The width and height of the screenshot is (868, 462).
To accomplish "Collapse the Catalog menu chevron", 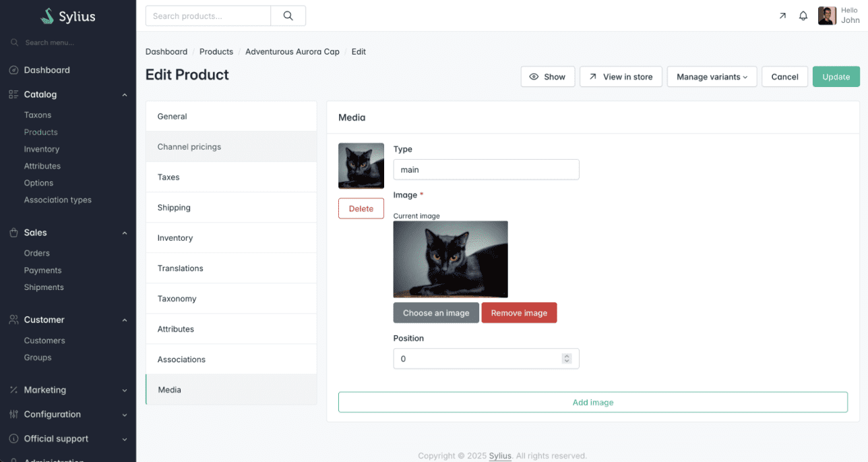I will pos(125,95).
